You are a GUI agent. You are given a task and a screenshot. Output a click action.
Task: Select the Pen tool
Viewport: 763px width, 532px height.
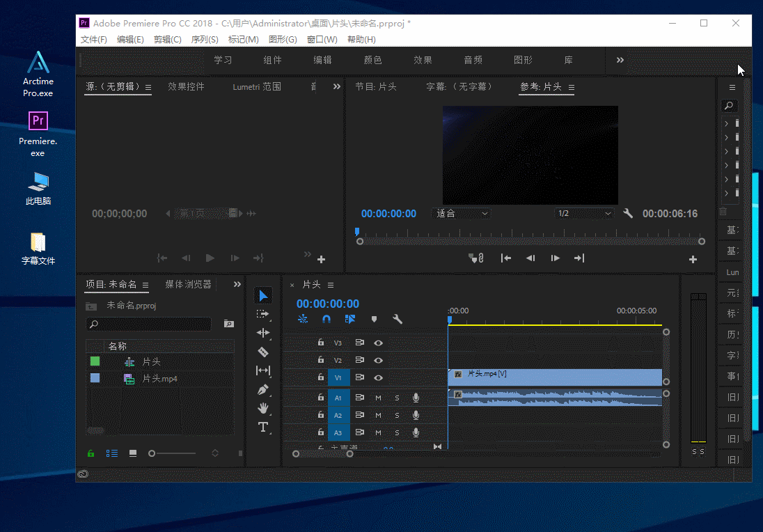[x=263, y=389]
